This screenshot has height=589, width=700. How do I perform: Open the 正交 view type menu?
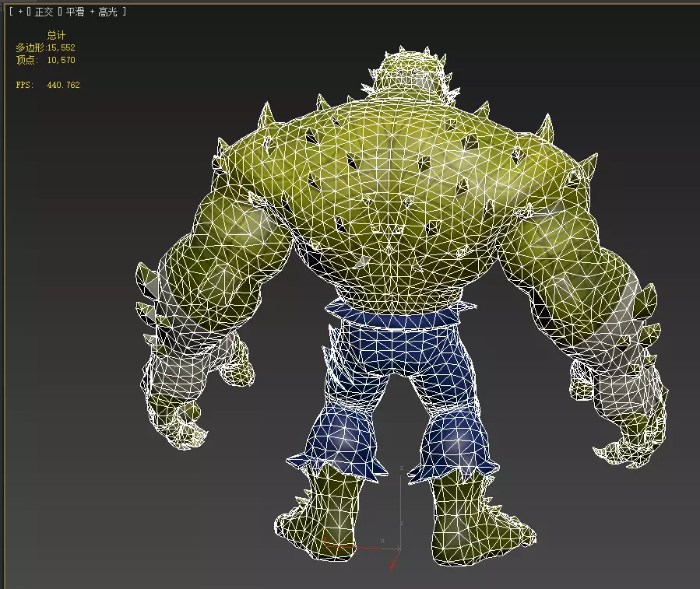pos(44,12)
